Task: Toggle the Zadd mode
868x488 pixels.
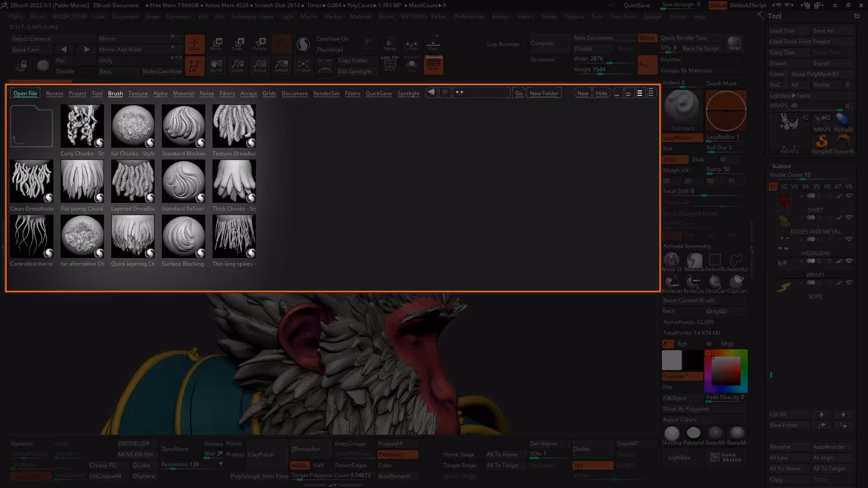Action: coord(675,159)
